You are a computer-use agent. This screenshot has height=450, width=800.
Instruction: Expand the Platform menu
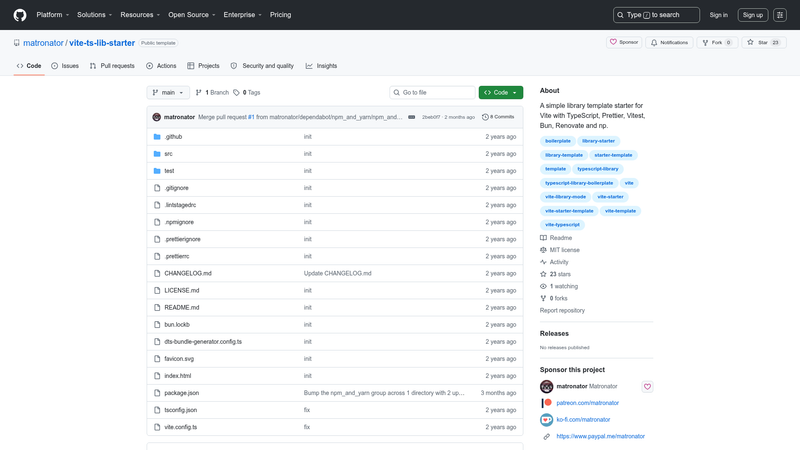click(53, 15)
